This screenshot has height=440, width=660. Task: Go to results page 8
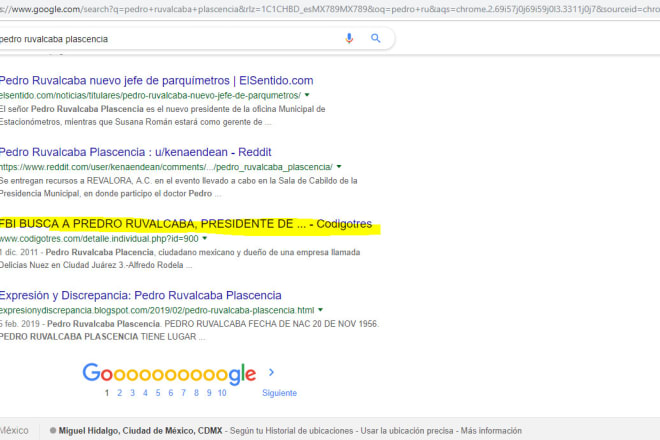pyautogui.click(x=196, y=393)
